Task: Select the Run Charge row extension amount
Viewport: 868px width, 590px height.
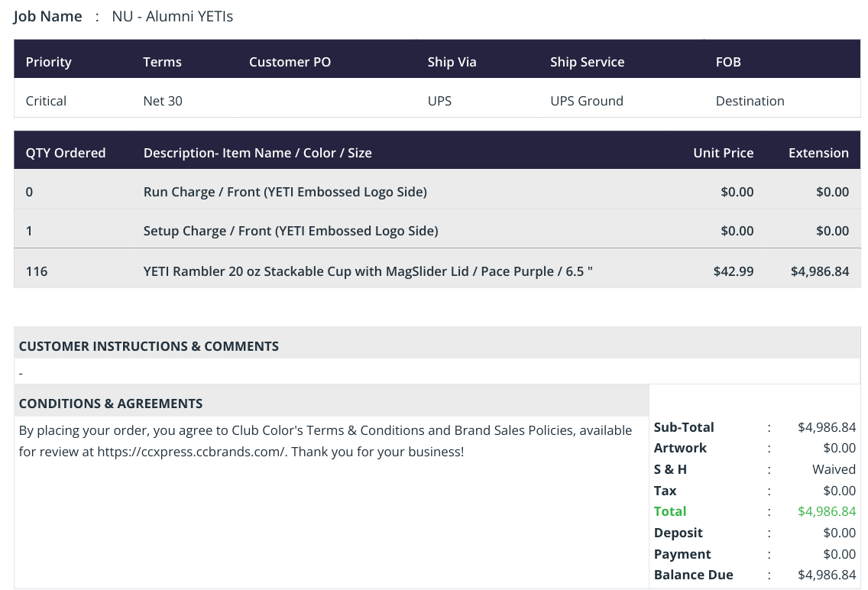Action: pyautogui.click(x=832, y=192)
